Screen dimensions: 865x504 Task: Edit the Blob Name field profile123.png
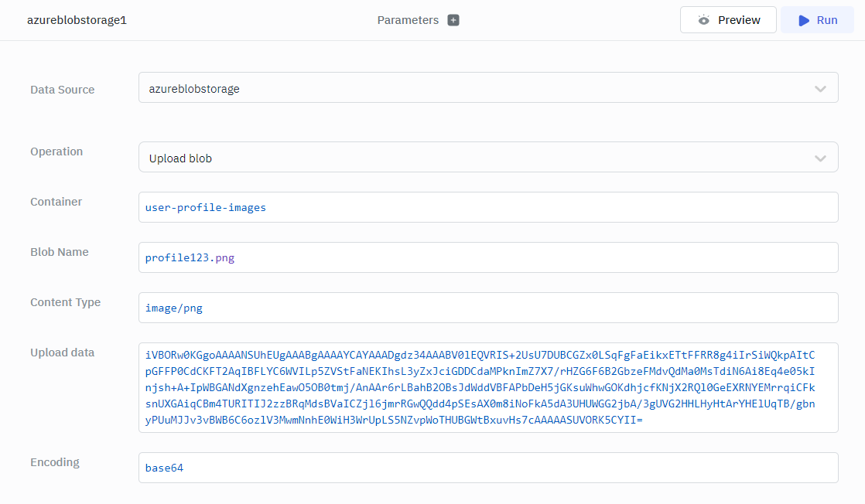[x=487, y=257]
